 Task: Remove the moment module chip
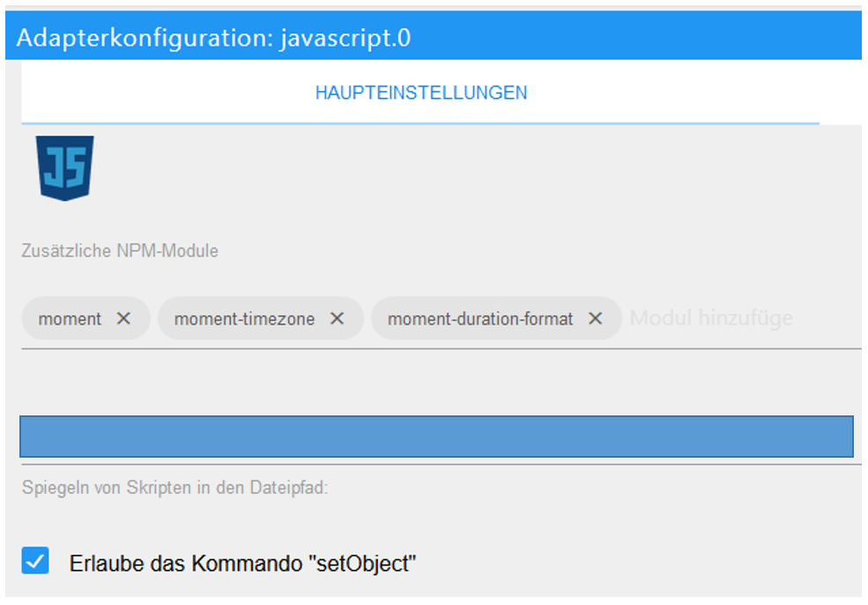click(123, 318)
